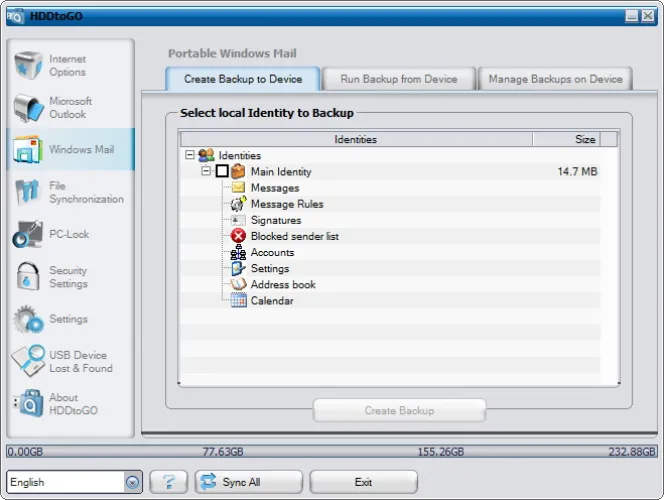Screen dimensions: 664x500
Task: Click the Blocked sender list red icon
Action: 238,236
